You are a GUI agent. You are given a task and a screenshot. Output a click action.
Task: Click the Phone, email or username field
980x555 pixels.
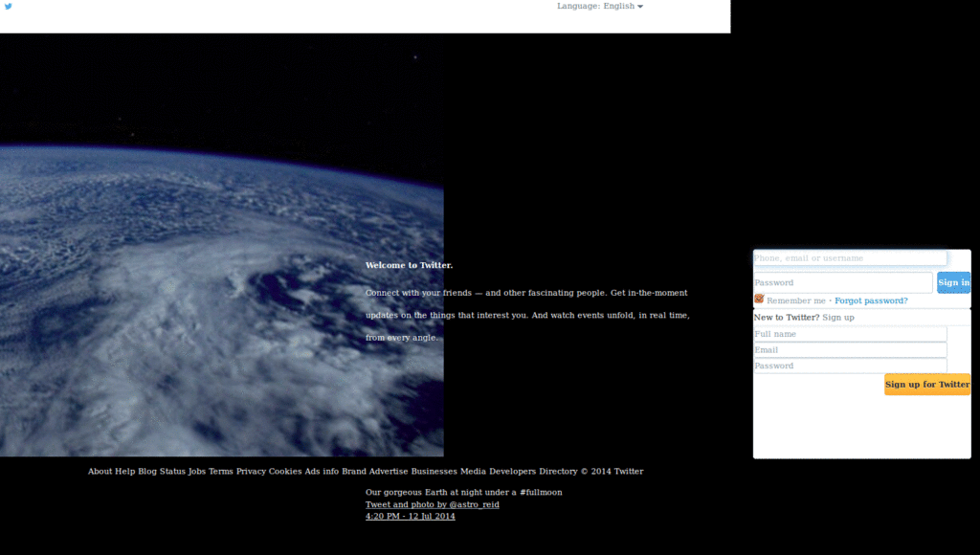point(850,257)
